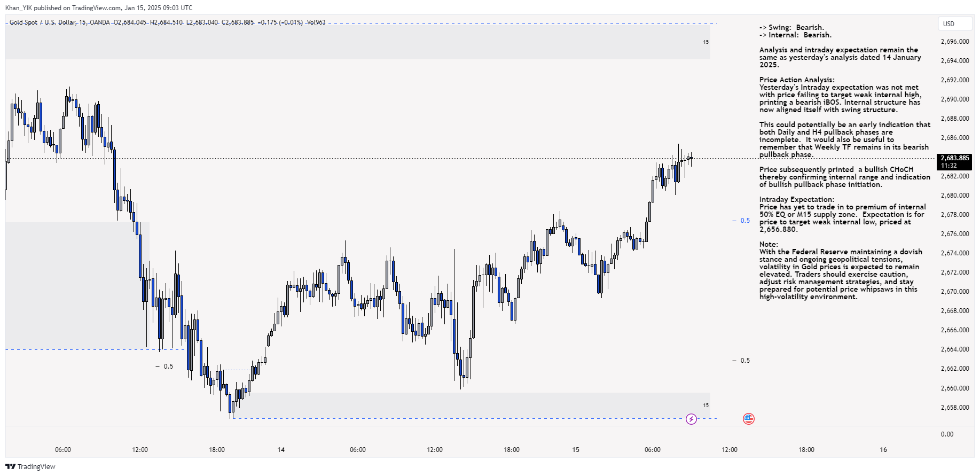Viewport: 980px width, 476px height.
Task: Click the current price label 2,683.885
Action: point(954,158)
